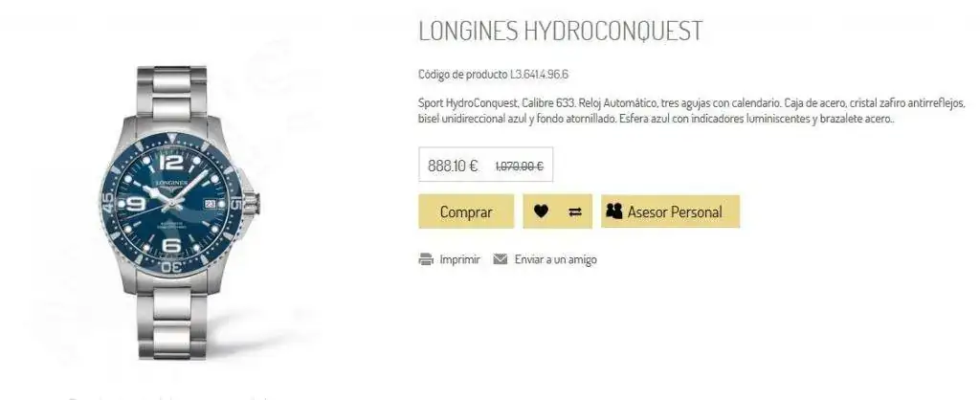Click the printer icon

click(x=426, y=258)
